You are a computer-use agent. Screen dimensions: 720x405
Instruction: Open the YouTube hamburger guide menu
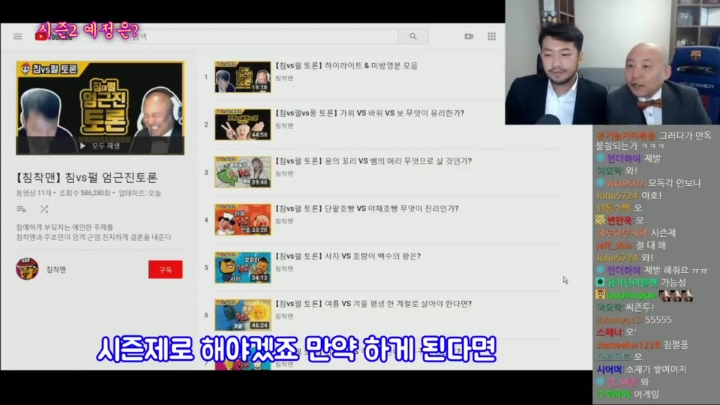[18, 36]
